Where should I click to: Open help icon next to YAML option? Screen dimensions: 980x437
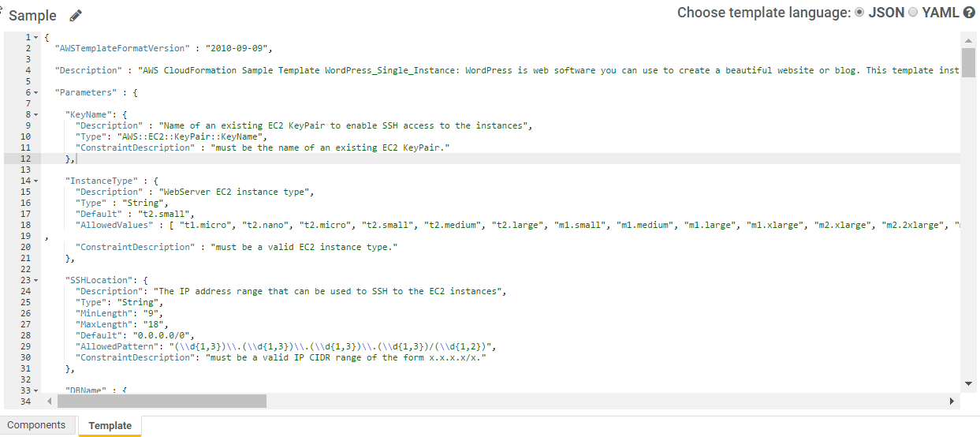coord(969,13)
